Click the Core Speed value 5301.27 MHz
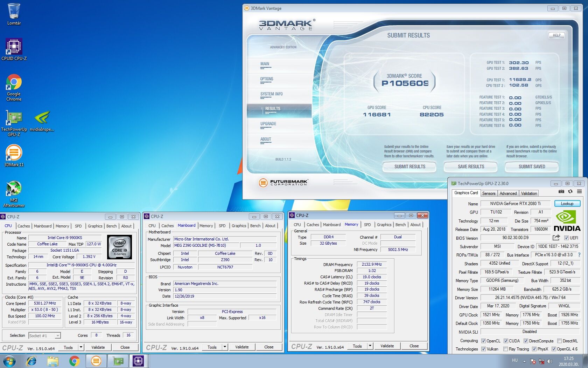Image resolution: width=588 pixels, height=368 pixels. tap(45, 304)
